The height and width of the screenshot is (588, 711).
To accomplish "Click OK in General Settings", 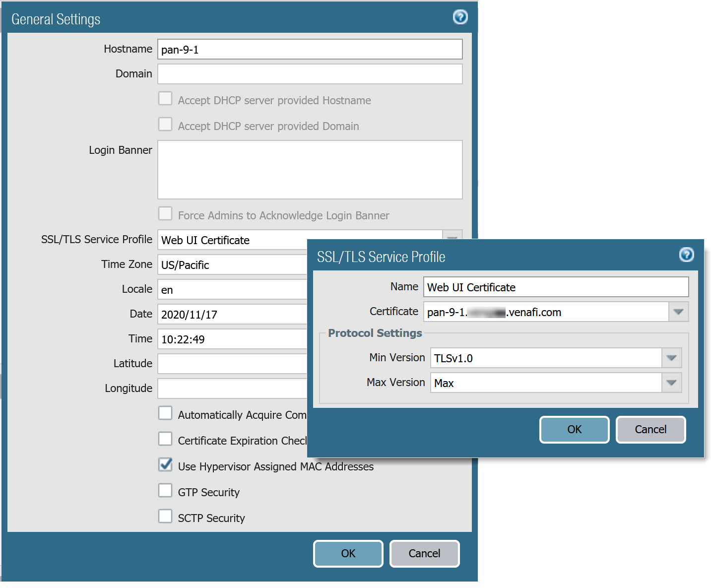I will click(x=348, y=553).
